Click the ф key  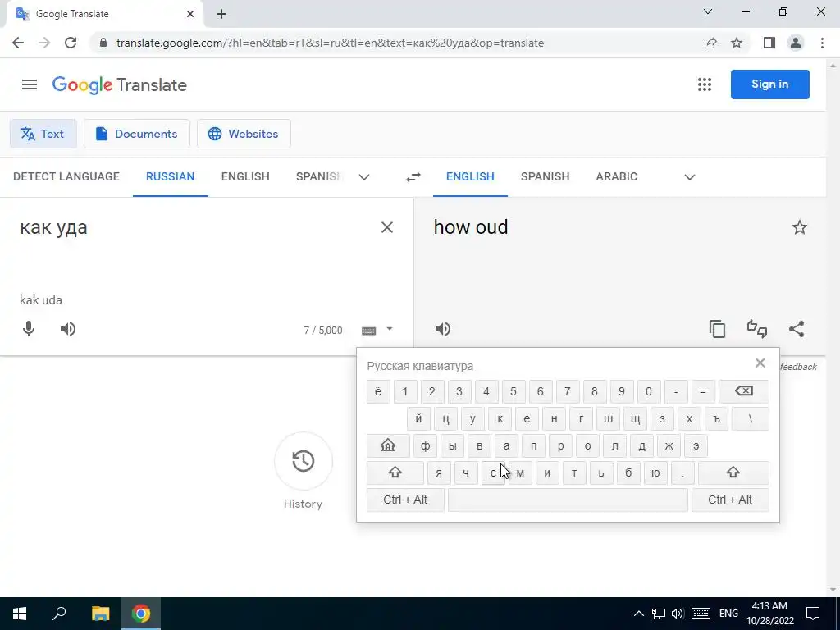click(x=426, y=445)
